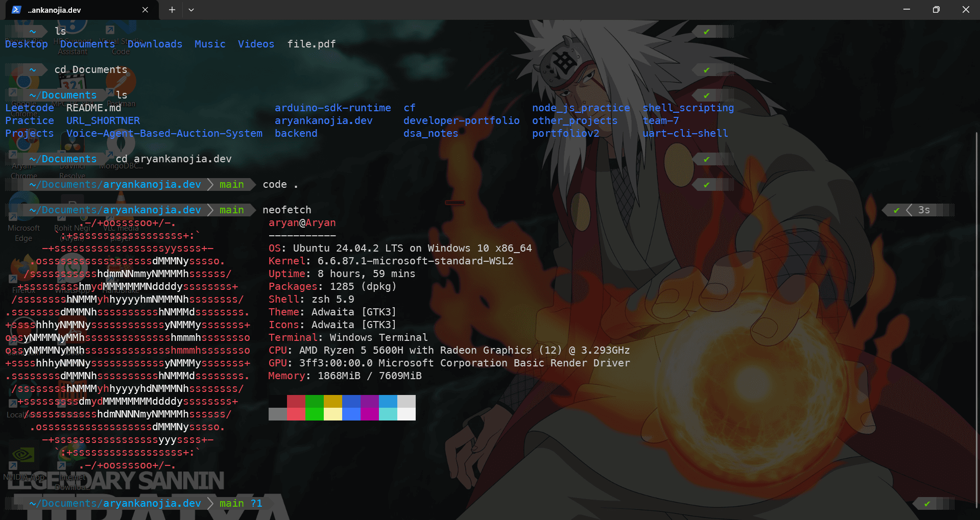Click the dark red block in top palette row

tap(296, 401)
